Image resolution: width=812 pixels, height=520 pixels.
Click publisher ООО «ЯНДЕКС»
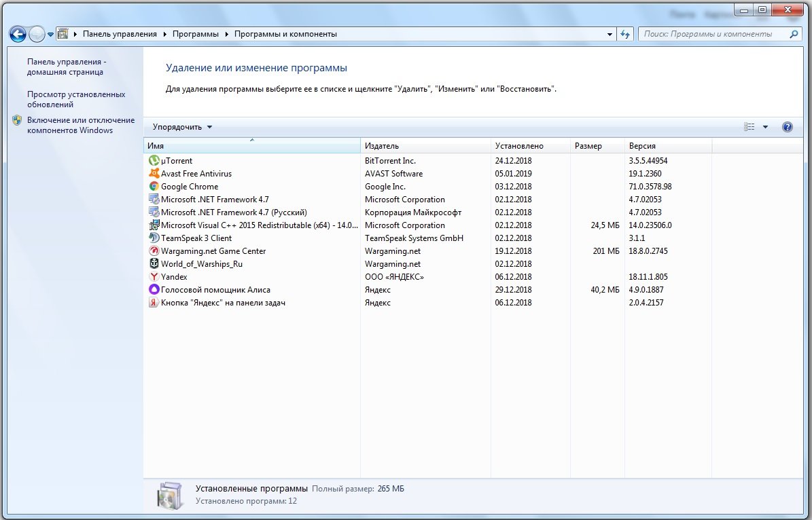point(394,278)
